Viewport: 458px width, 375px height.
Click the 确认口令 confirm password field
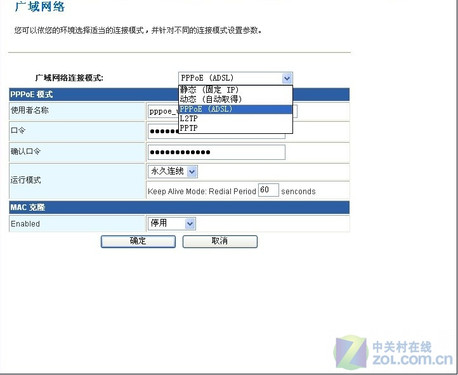click(x=217, y=152)
